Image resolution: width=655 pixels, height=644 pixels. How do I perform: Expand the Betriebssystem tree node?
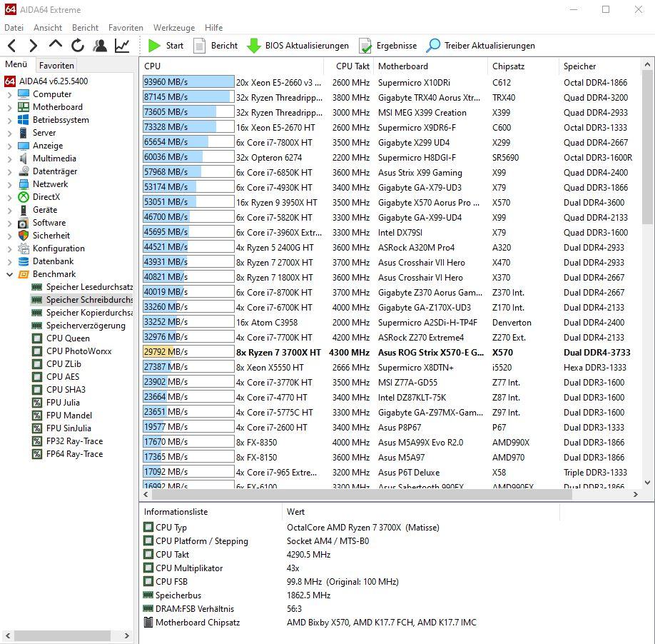[9, 121]
